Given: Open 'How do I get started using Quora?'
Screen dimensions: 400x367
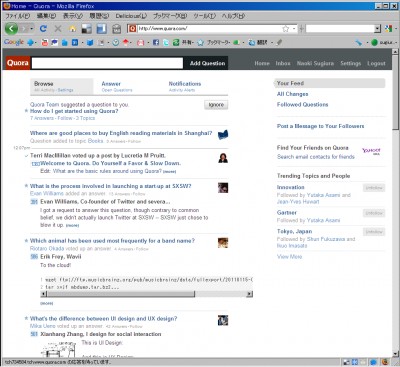Looking at the screenshot, I should pyautogui.click(x=74, y=111).
